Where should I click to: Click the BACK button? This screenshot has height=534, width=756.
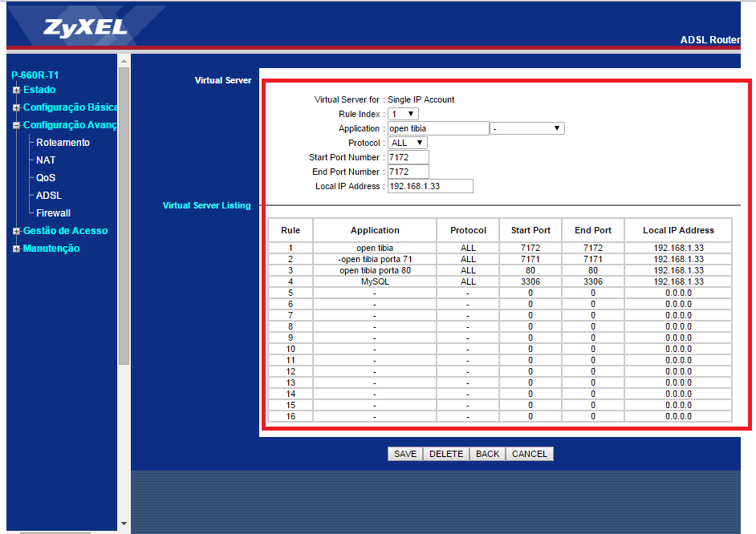487,454
